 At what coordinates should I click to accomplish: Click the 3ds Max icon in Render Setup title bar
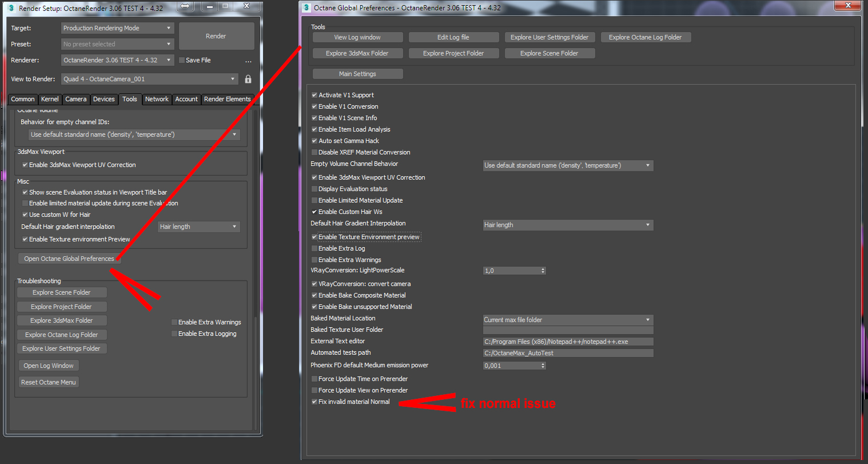[11, 9]
